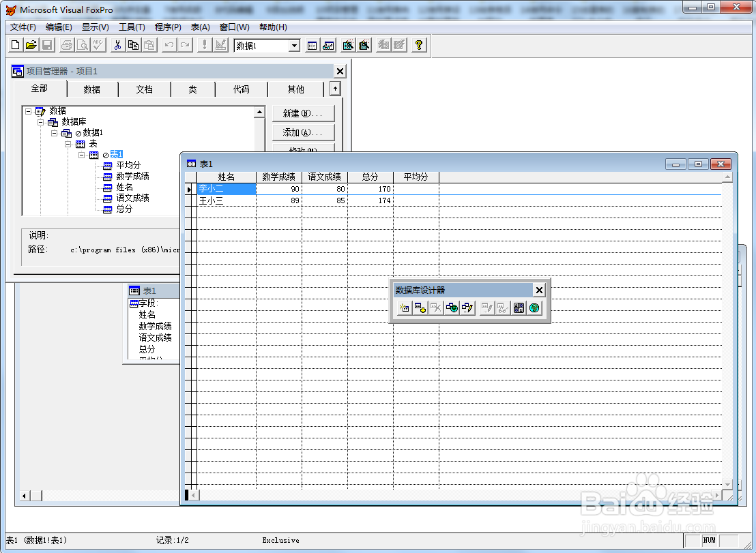The height and width of the screenshot is (553, 756).
Task: Open the Data Session window icon
Action: coord(328,45)
